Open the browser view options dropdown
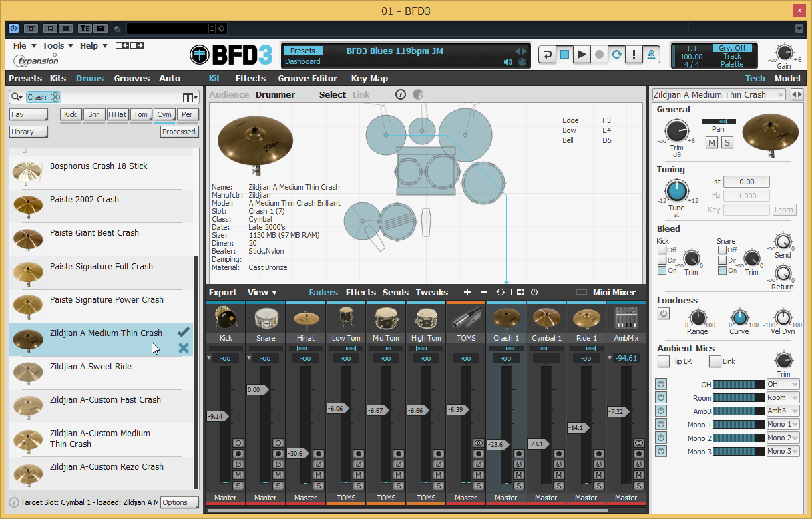Screen dimensions: 812x519 click(x=190, y=97)
